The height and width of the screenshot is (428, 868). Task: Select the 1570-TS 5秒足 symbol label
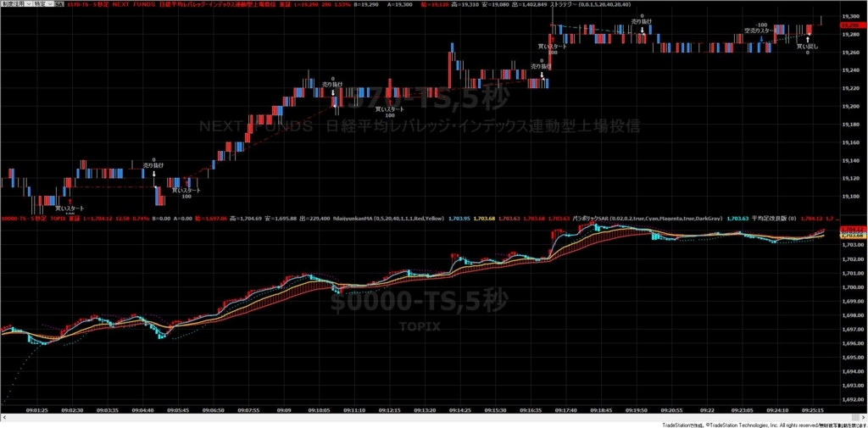coord(90,4)
